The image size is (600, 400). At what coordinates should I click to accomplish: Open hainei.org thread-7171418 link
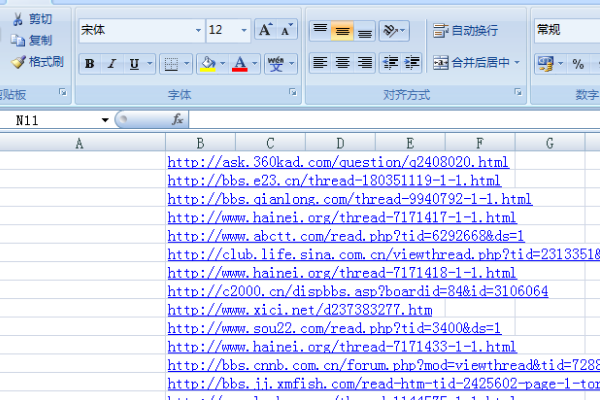pyautogui.click(x=342, y=273)
